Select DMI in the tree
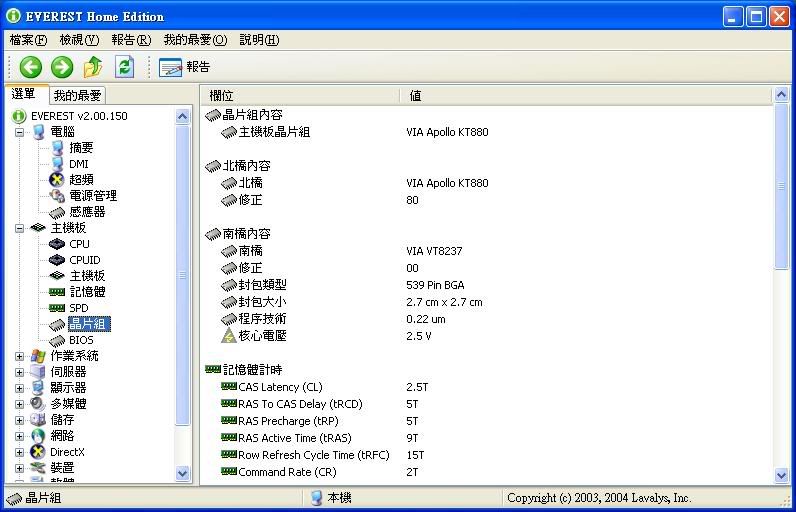The height and width of the screenshot is (512, 796). pos(79,164)
